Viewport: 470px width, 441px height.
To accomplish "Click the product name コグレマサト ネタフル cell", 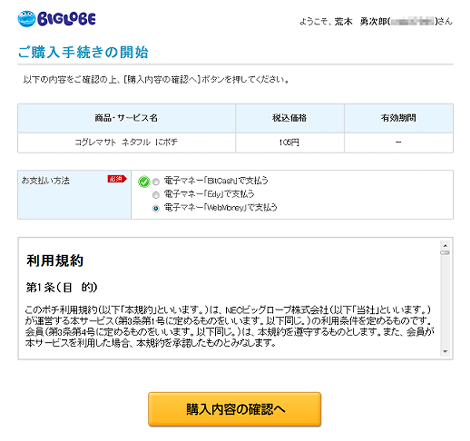I will click(126, 142).
